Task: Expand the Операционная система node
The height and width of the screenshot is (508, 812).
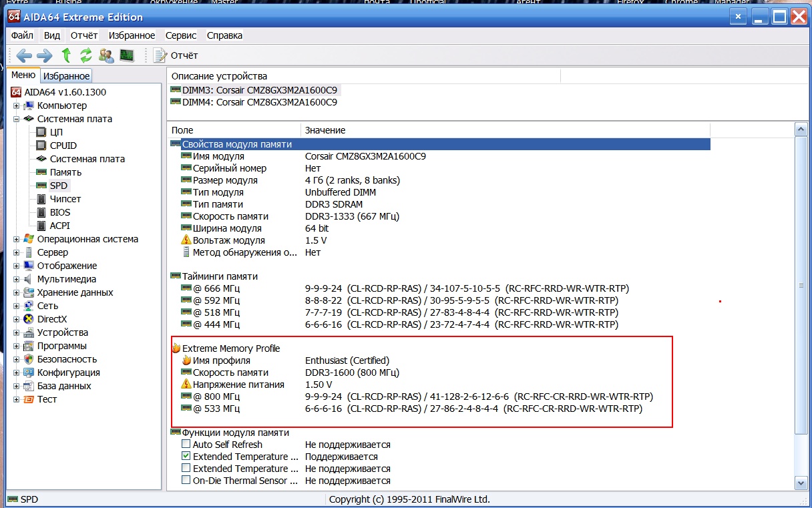Action: pos(17,239)
